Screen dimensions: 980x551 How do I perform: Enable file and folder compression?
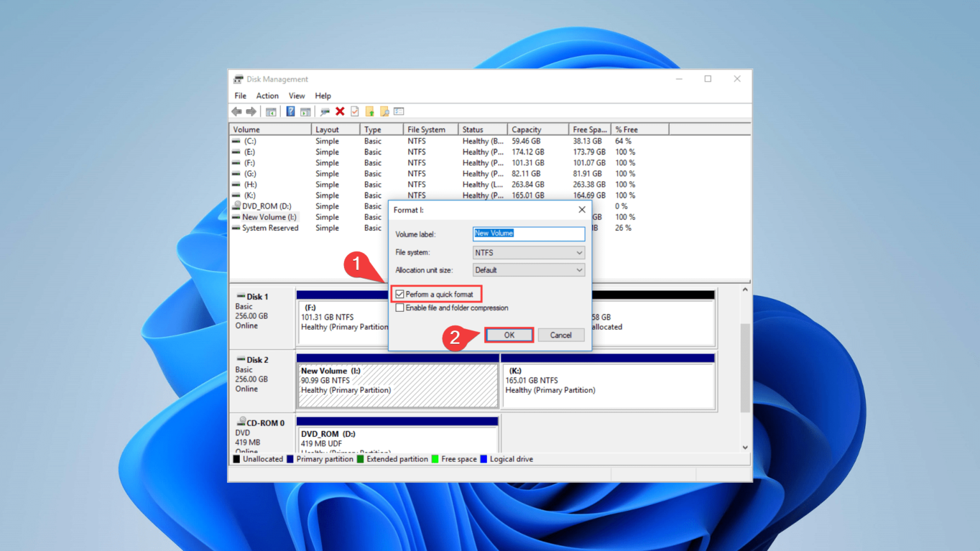click(399, 307)
